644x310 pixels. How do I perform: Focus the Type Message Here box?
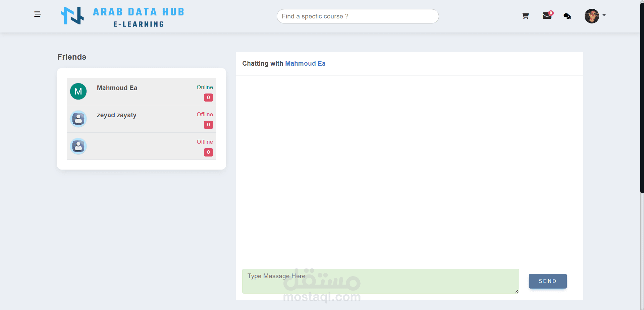click(380, 281)
